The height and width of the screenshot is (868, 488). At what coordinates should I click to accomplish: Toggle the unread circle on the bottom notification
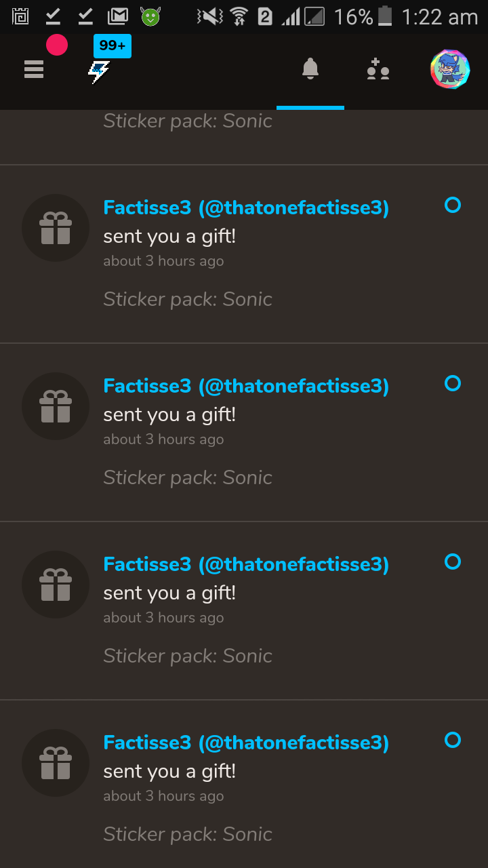click(453, 740)
